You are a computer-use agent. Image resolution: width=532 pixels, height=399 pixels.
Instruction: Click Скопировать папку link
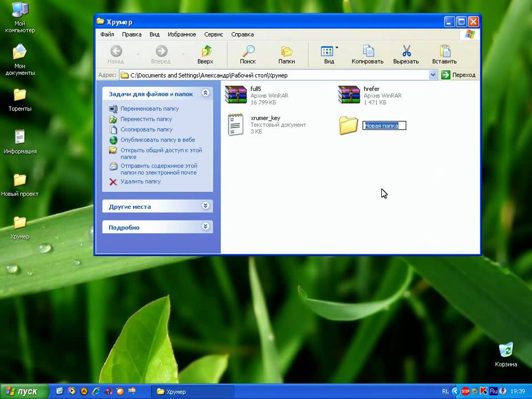(146, 129)
